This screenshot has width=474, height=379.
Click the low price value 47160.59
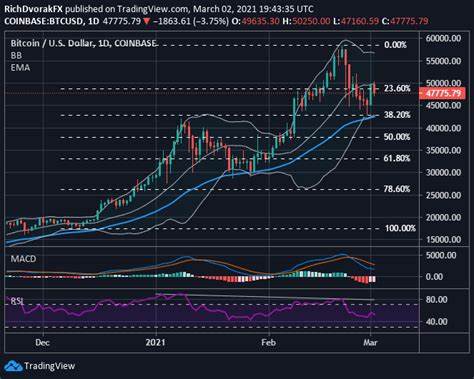(x=360, y=21)
